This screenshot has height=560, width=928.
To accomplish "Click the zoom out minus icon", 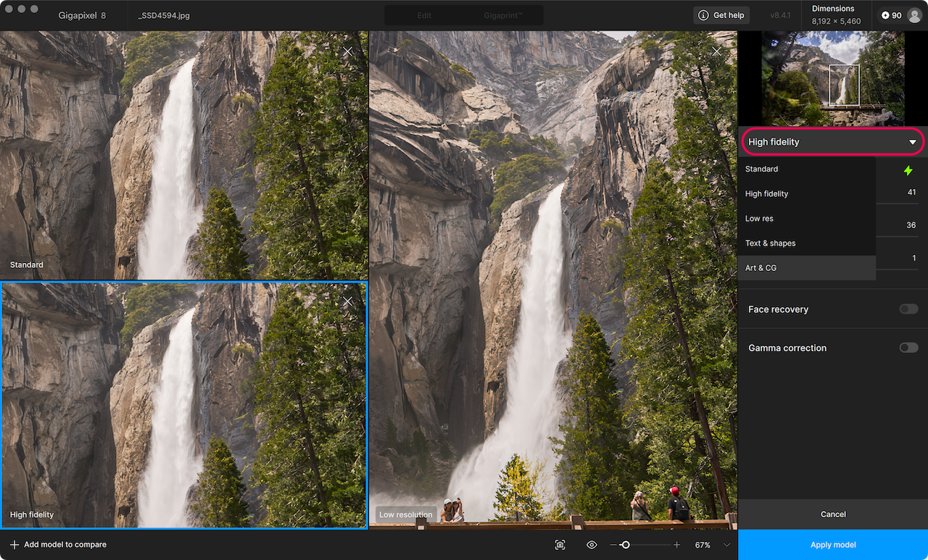I will pos(613,545).
